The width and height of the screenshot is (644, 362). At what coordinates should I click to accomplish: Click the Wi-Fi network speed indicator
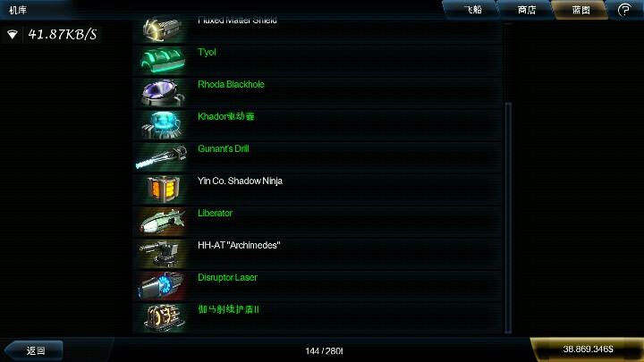pos(52,34)
